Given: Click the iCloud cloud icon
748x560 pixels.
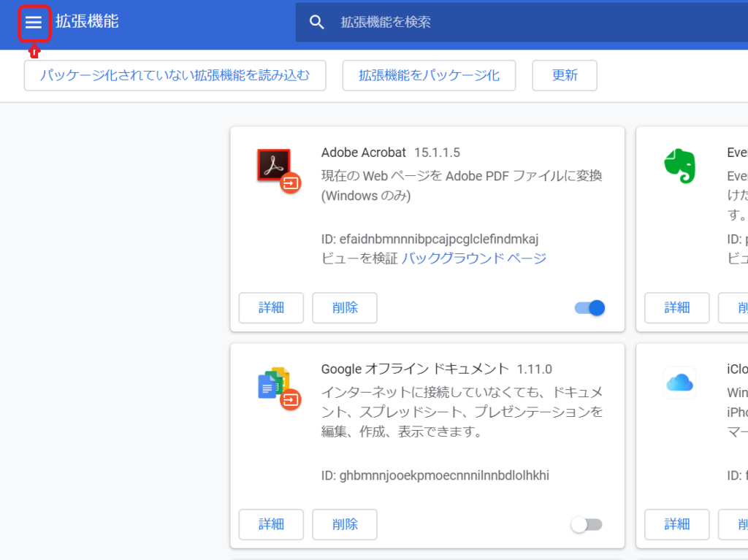Looking at the screenshot, I should [x=679, y=383].
